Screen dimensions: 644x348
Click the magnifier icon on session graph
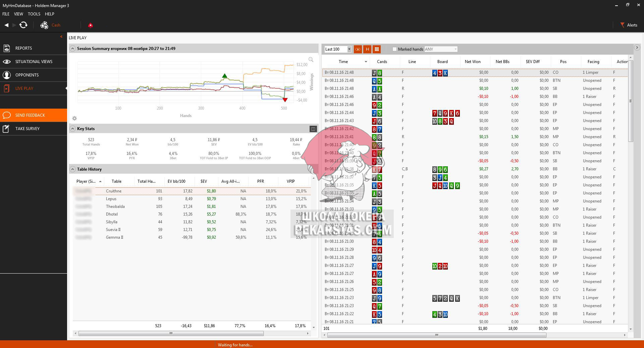pos(311,60)
